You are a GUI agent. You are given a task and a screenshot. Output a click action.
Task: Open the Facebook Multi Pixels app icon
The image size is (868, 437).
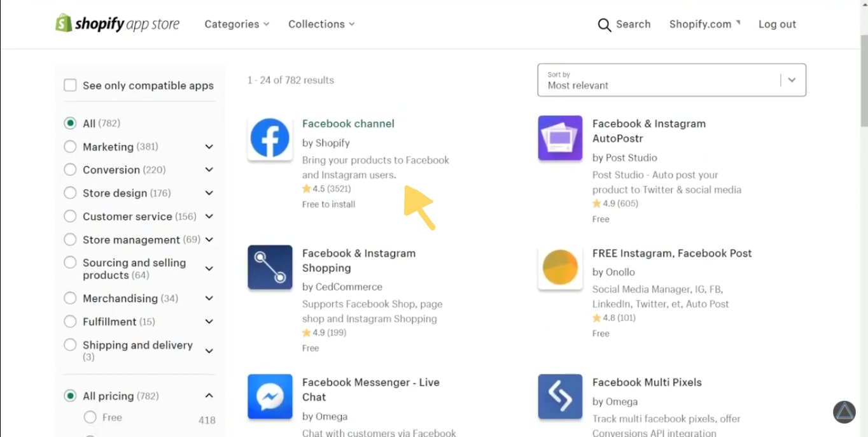click(x=560, y=397)
